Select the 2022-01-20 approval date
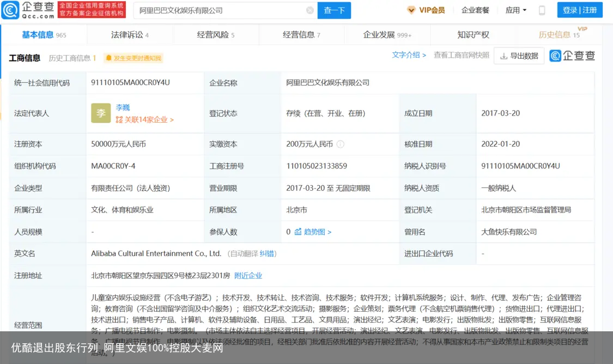The width and height of the screenshot is (613, 364). tap(501, 144)
